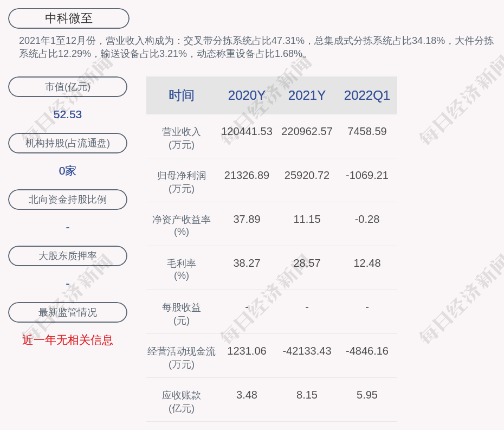Click the 机构持股(占流通盘) pill button
504x430 pixels.
click(x=68, y=143)
